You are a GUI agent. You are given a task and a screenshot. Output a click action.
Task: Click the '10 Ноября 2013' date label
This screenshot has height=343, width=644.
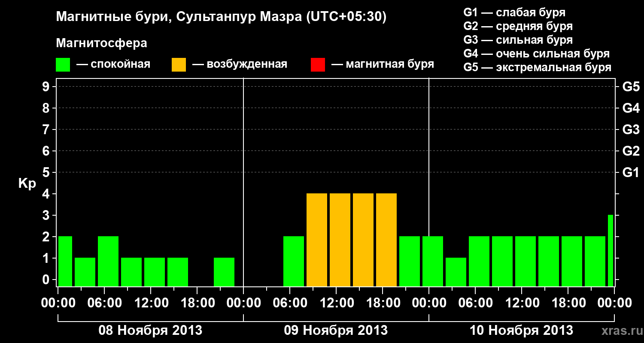click(521, 330)
